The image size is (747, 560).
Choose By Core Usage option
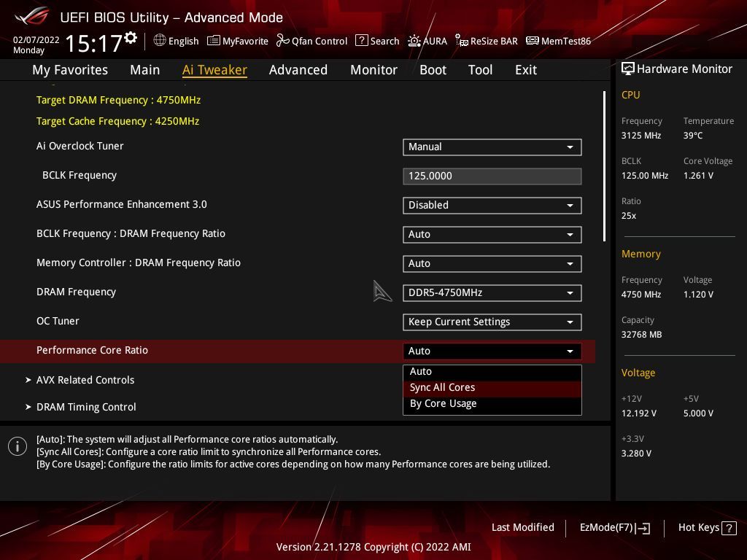pos(492,404)
